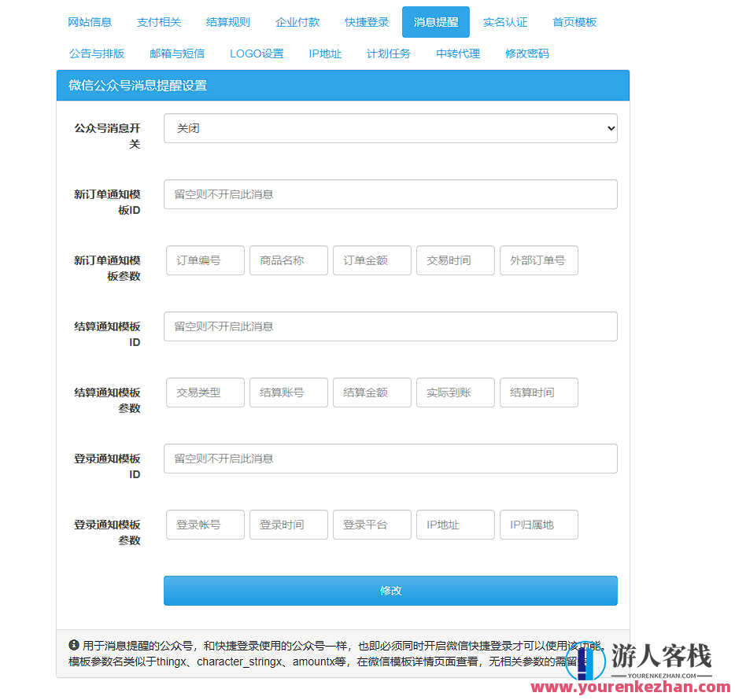Viewport: 735px width, 700px height.
Task: Click the 修改 submit button
Action: pyautogui.click(x=390, y=591)
